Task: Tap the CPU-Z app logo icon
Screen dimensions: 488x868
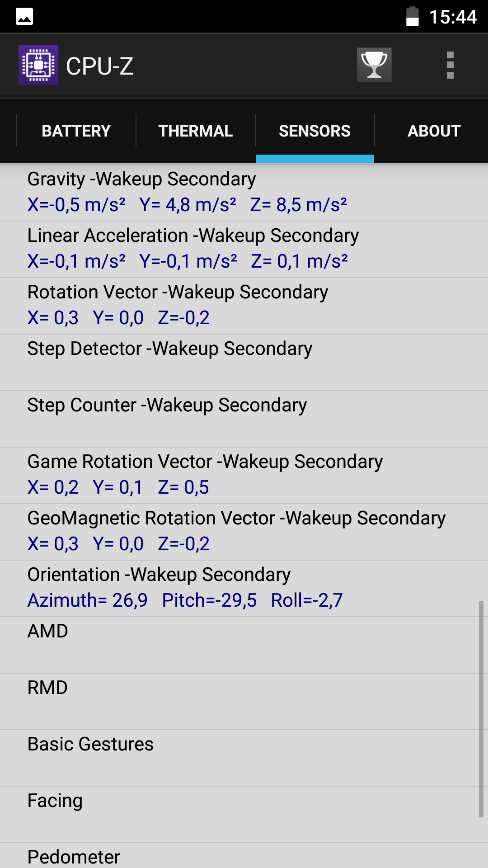Action: (x=38, y=65)
